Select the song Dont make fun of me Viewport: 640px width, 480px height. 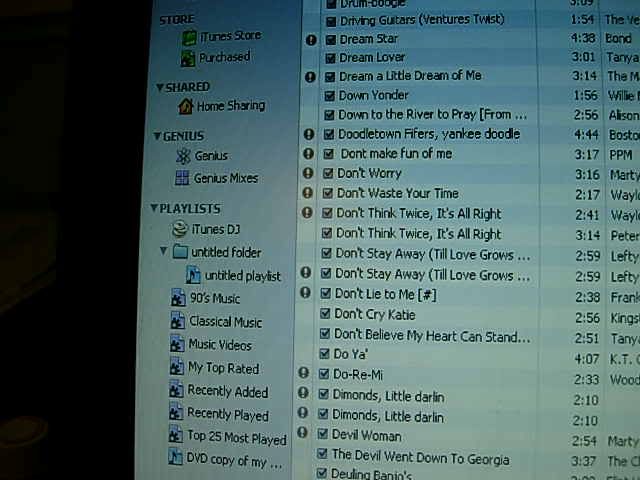[x=396, y=154]
